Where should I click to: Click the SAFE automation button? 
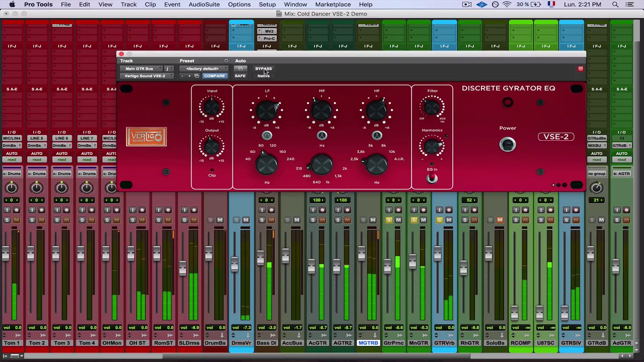(240, 76)
